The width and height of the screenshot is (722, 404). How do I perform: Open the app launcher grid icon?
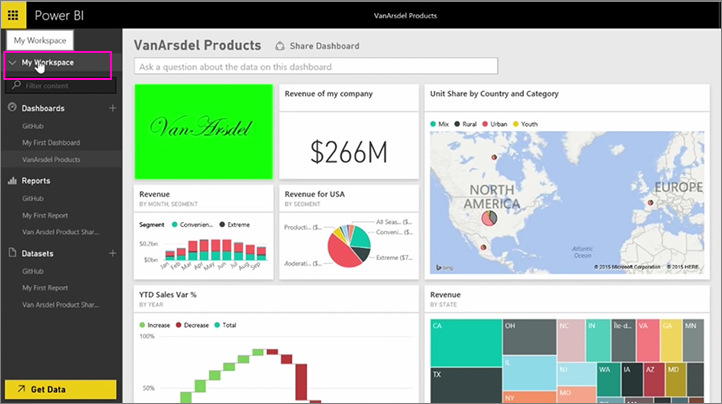(x=13, y=15)
